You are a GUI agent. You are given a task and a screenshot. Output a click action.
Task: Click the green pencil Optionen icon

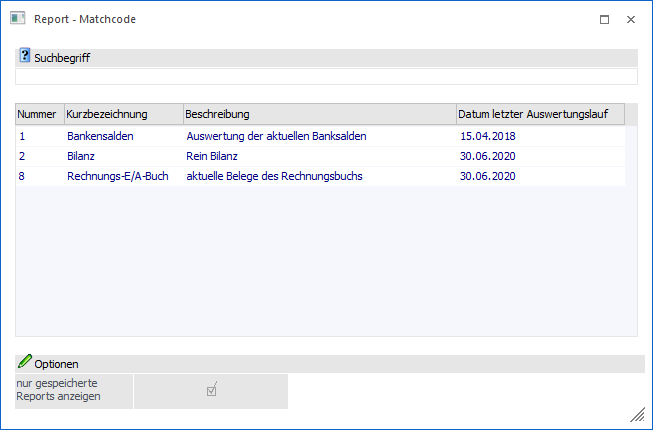25,363
